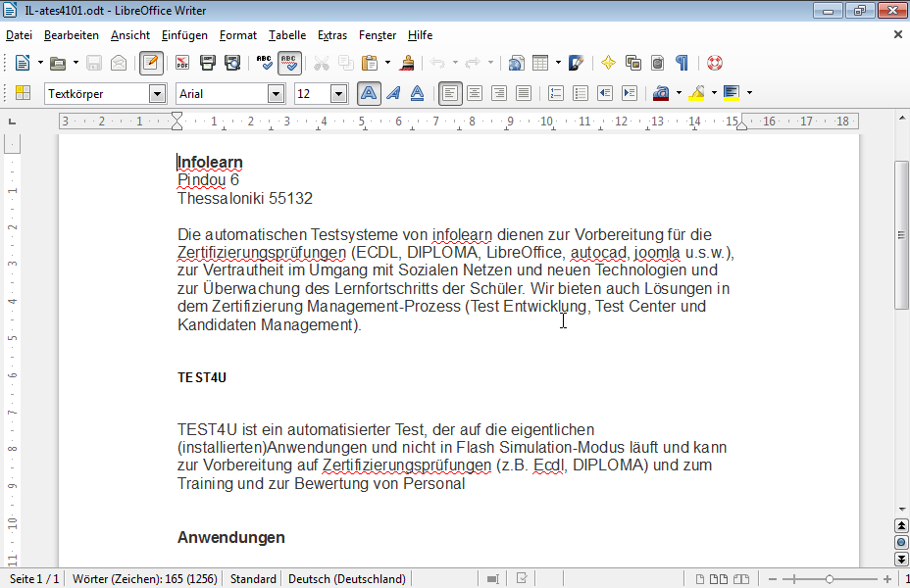
Task: Insert Hyperlink icon
Action: point(516,63)
